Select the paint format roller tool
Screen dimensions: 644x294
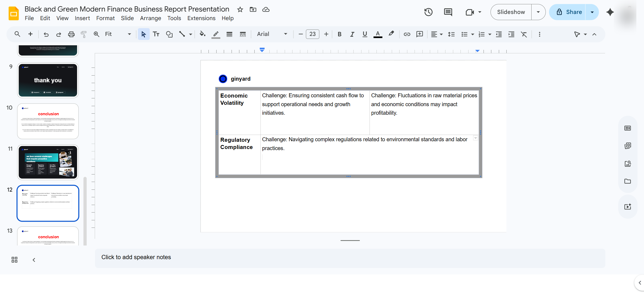[x=83, y=34]
